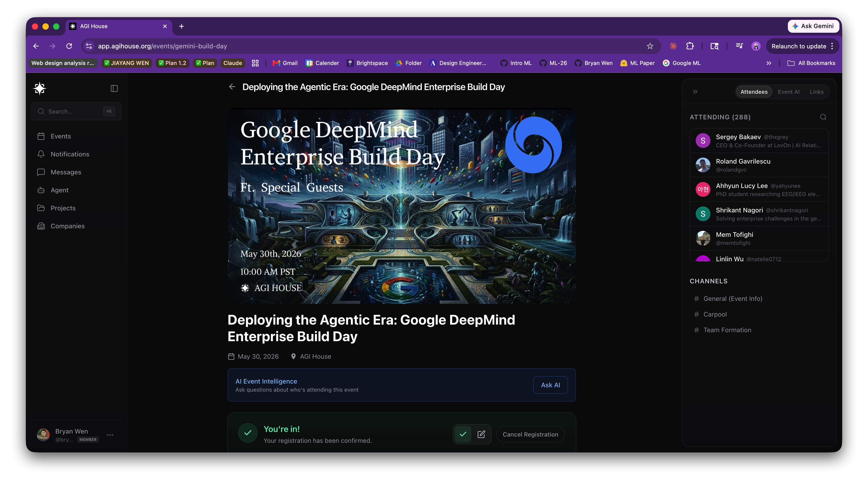Click the green confirmed checkmark button
This screenshot has height=487, width=868.
(x=463, y=434)
